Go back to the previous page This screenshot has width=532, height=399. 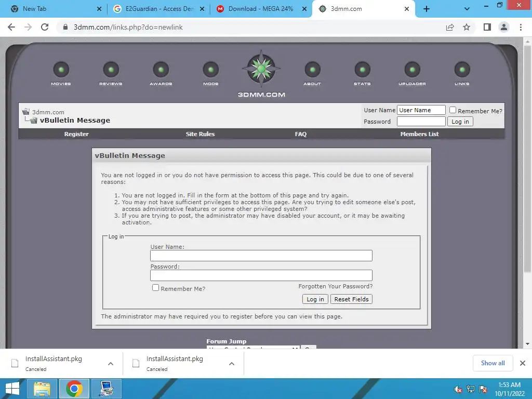(x=11, y=27)
